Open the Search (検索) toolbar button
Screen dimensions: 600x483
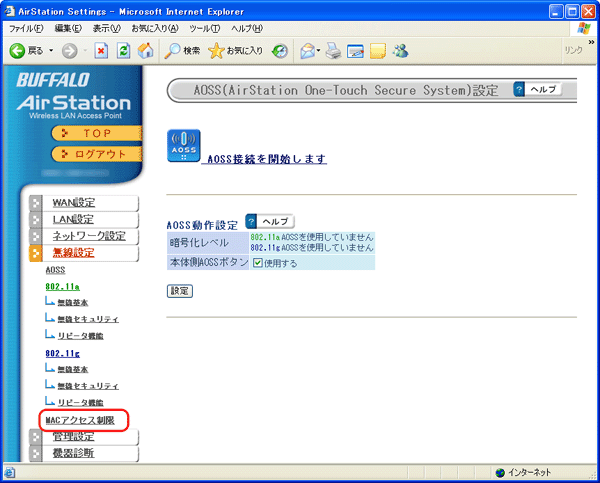click(182, 50)
